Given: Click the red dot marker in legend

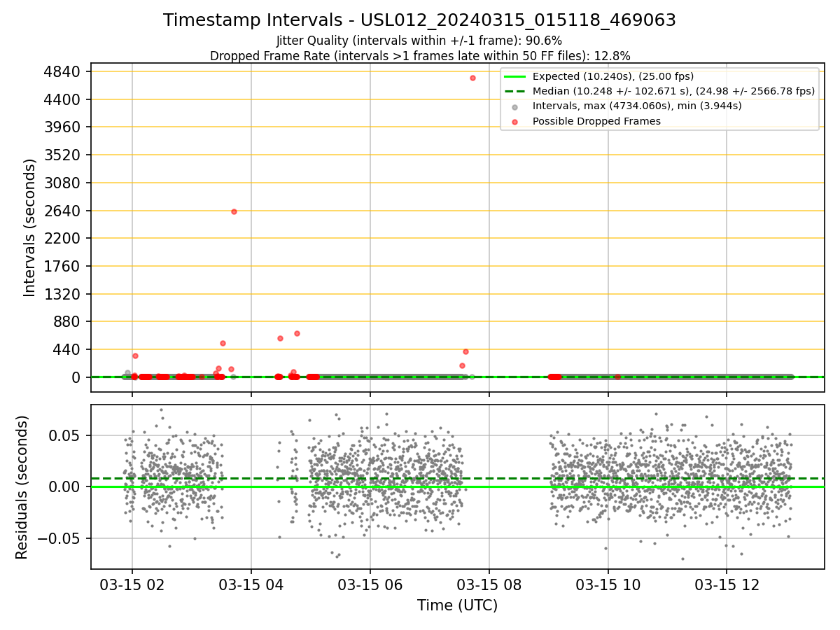Looking at the screenshot, I should tap(515, 122).
